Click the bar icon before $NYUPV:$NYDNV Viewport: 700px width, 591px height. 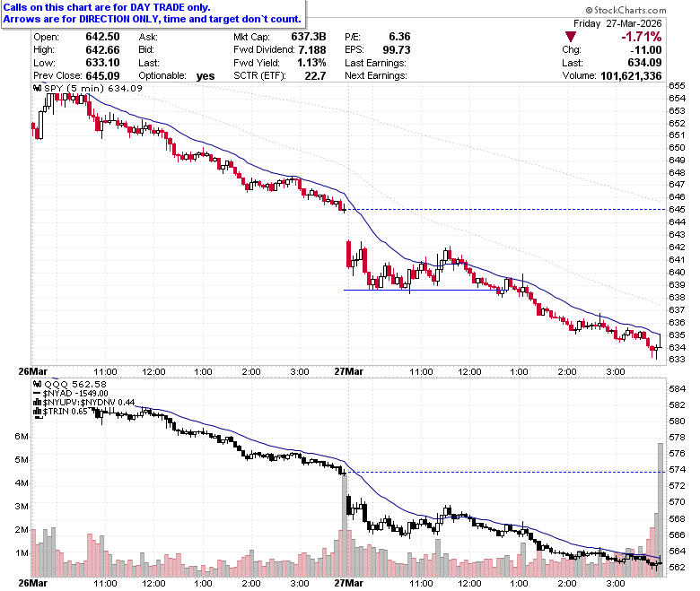pyautogui.click(x=38, y=403)
